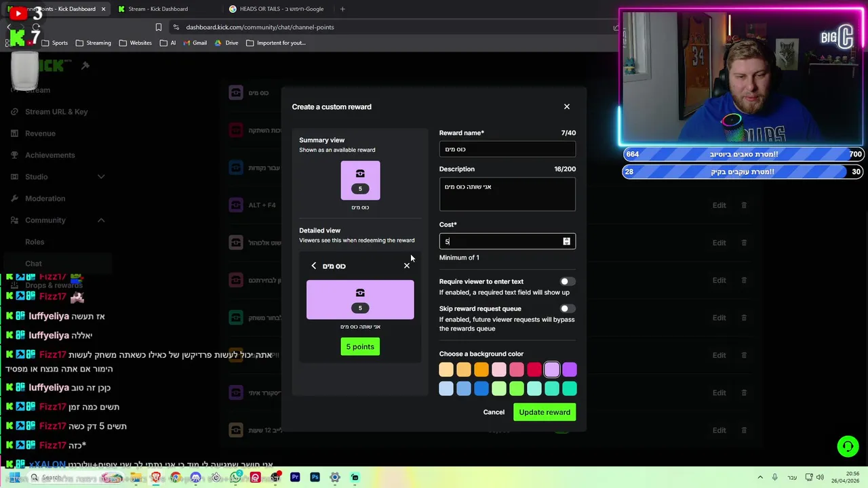The width and height of the screenshot is (868, 488).
Task: Click the Description text area
Action: coord(507,195)
